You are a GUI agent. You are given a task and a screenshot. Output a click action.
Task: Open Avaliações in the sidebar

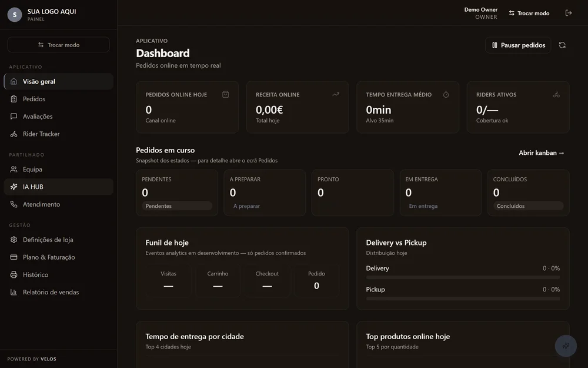point(58,117)
